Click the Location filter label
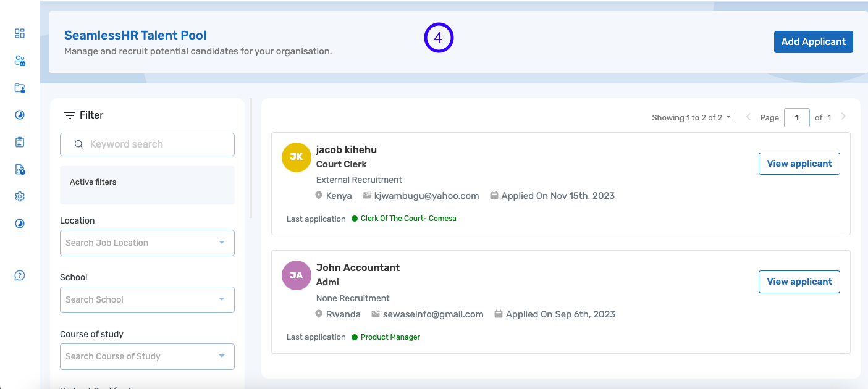Viewport: 868px width, 389px height. [x=77, y=220]
